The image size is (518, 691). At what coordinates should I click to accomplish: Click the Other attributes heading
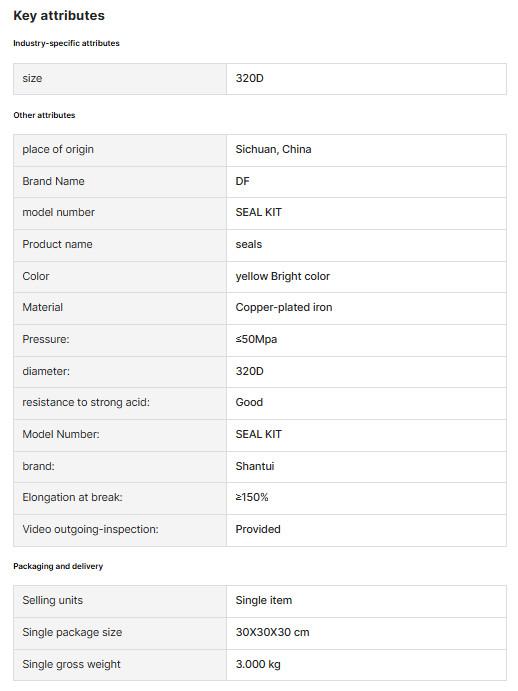pyautogui.click(x=44, y=115)
